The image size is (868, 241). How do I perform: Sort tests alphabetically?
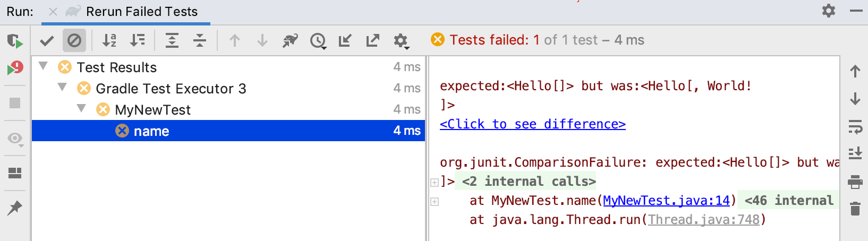[109, 40]
